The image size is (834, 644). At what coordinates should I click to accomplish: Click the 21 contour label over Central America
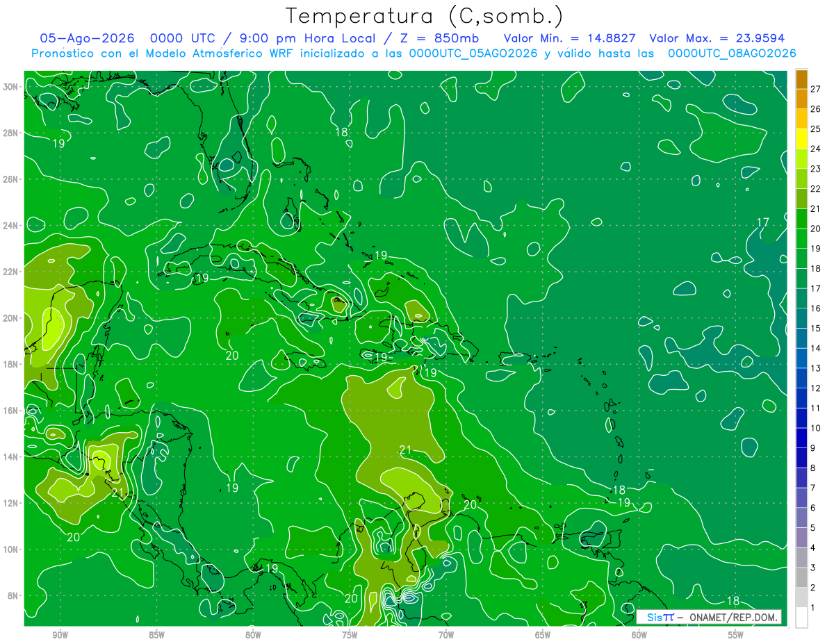click(x=117, y=493)
